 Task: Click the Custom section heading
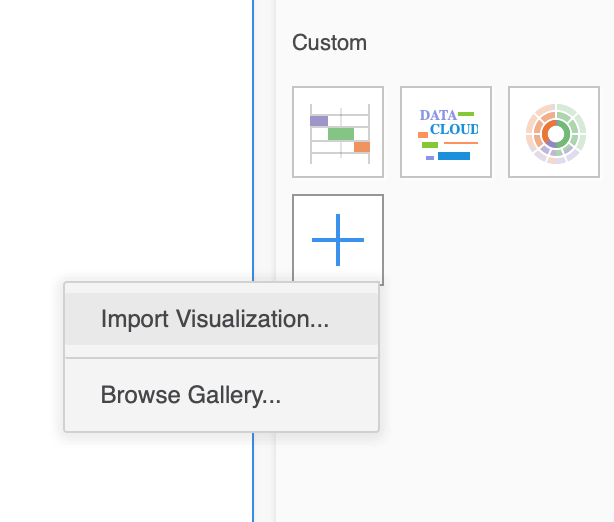tap(329, 43)
